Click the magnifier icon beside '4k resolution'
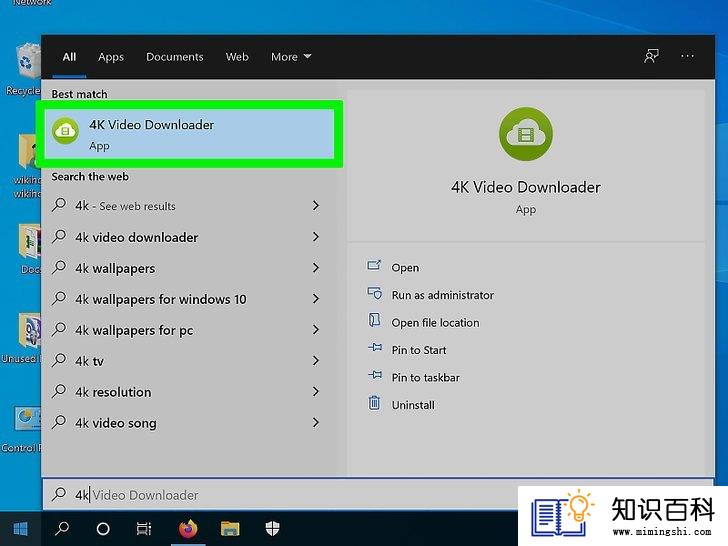Screen dimensions: 728x546 (59, 391)
